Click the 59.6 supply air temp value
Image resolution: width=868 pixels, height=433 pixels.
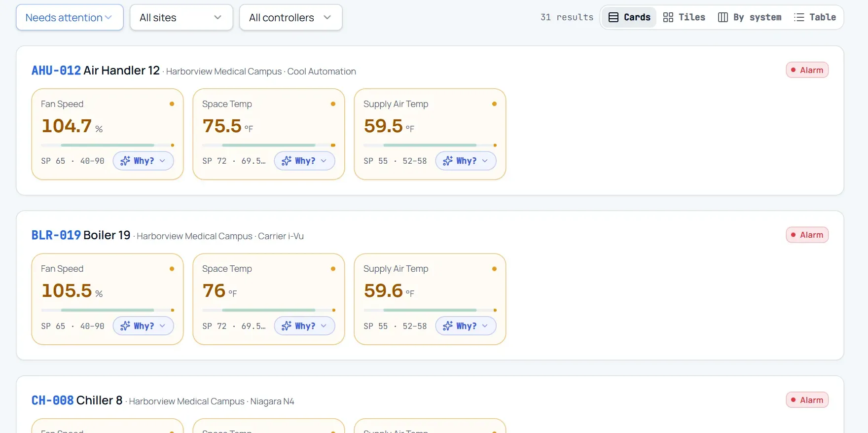[x=383, y=290]
